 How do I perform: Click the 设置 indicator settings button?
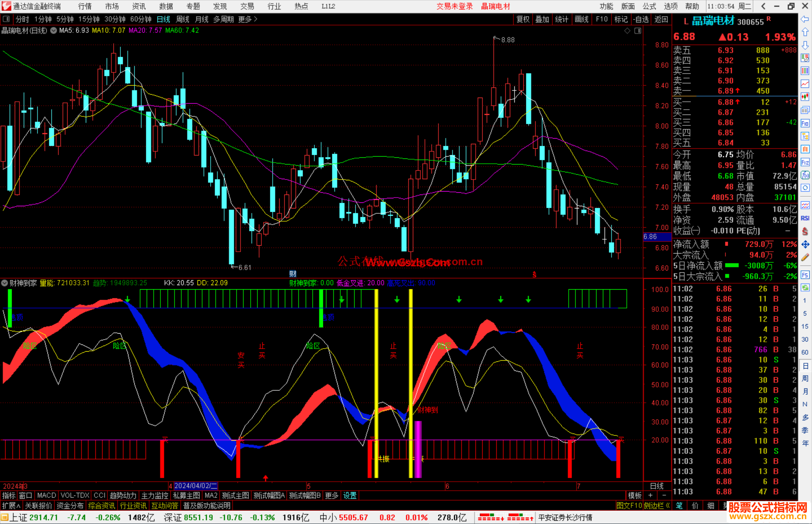(350, 495)
